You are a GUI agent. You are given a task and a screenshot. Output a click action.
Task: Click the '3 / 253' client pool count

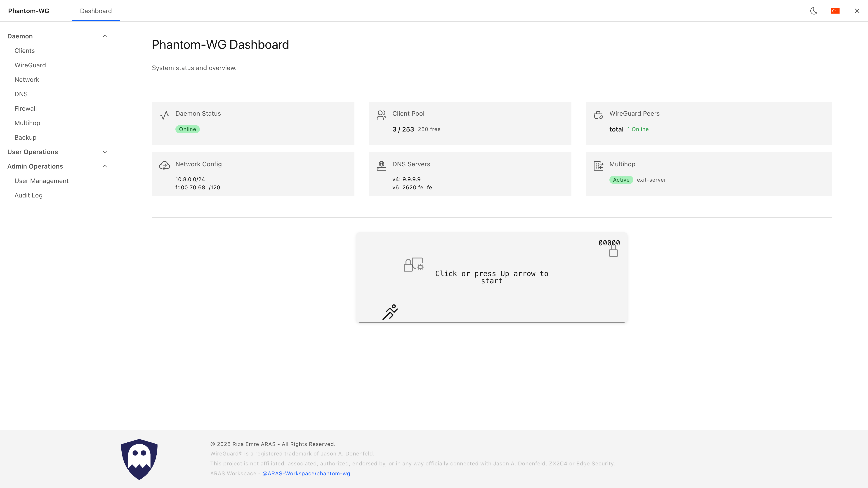[403, 129]
